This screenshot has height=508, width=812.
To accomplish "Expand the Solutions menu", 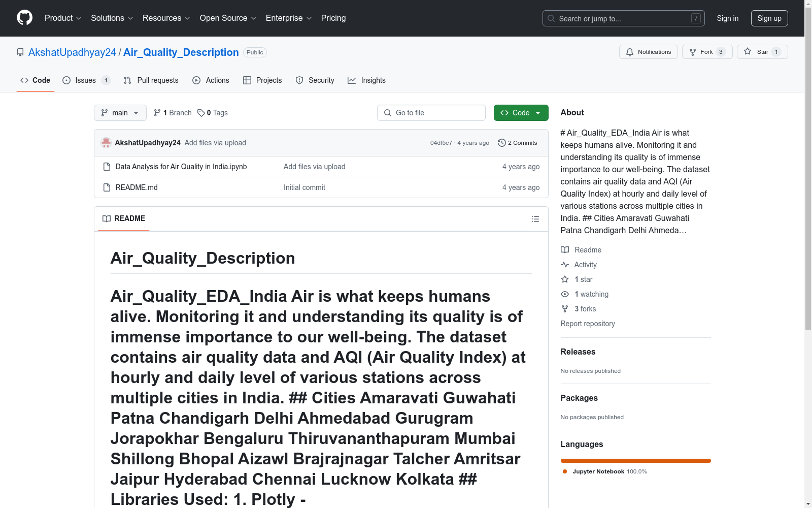I will [x=112, y=18].
